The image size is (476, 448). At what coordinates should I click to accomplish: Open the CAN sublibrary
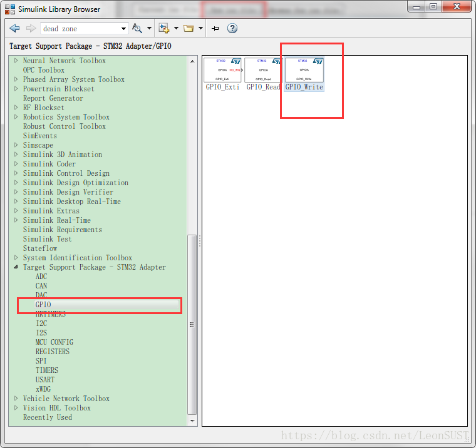click(41, 286)
